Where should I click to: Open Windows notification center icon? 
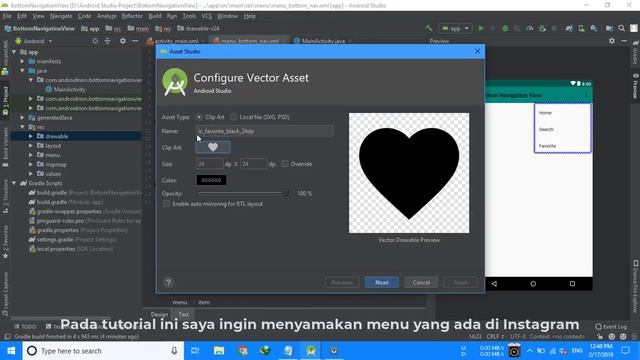pyautogui.click(x=625, y=351)
